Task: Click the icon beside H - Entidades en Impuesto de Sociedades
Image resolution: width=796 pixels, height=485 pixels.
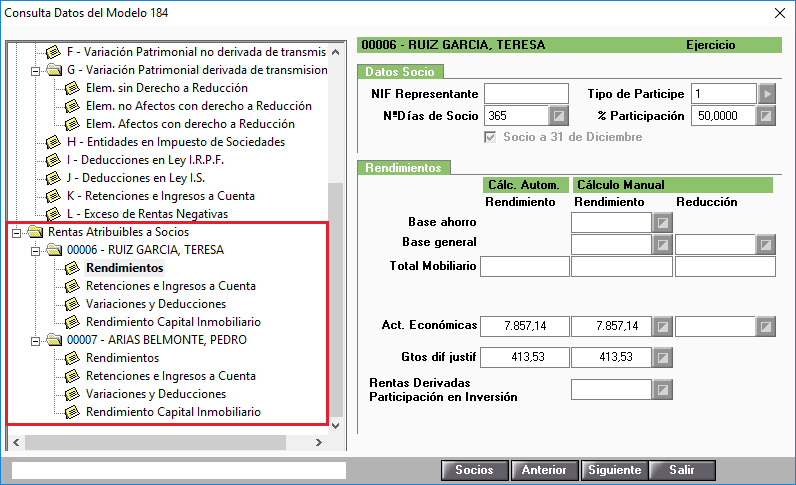Action: pyautogui.click(x=53, y=142)
